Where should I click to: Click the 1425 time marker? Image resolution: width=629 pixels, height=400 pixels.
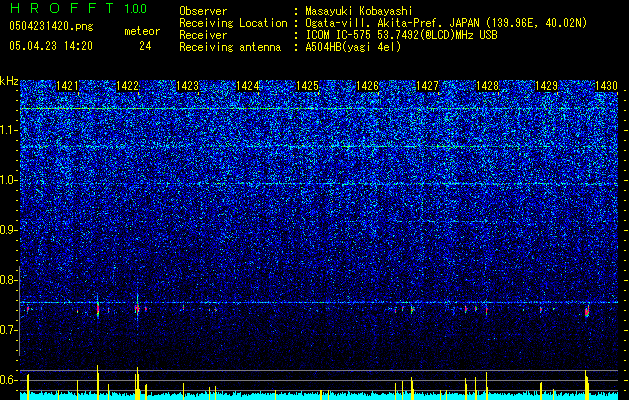(307, 86)
